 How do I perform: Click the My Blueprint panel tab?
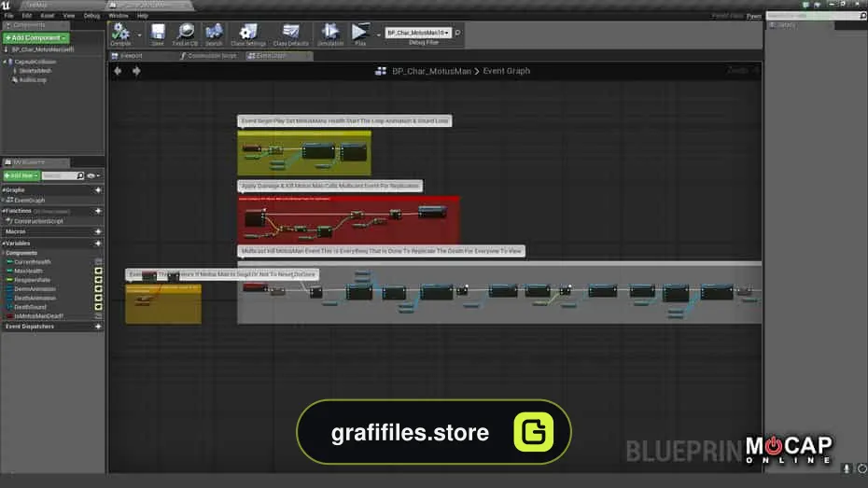point(35,162)
